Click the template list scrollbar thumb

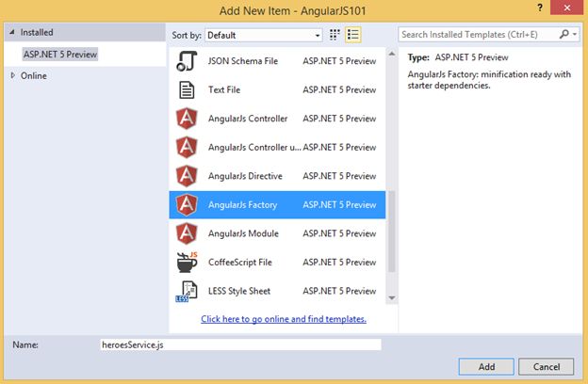click(391, 232)
